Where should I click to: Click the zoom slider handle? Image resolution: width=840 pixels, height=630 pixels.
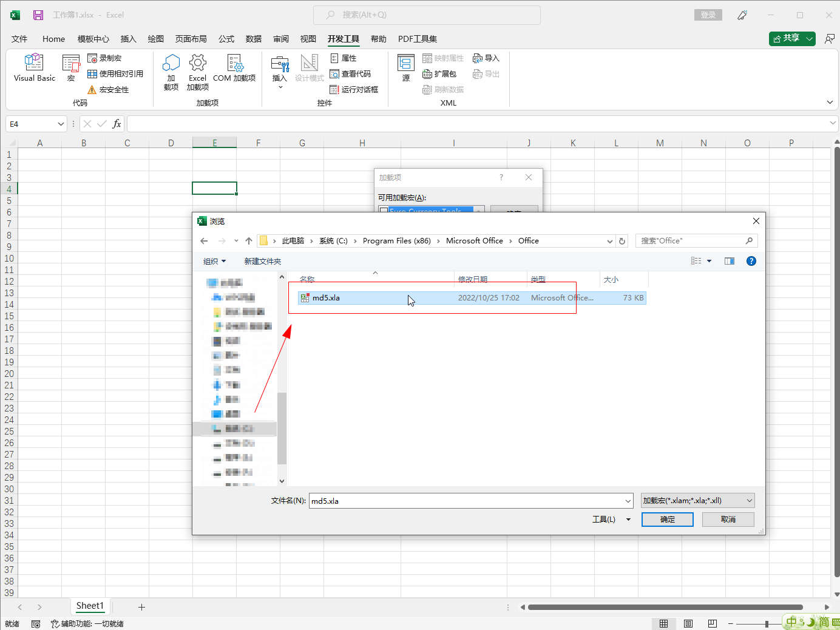click(767, 623)
